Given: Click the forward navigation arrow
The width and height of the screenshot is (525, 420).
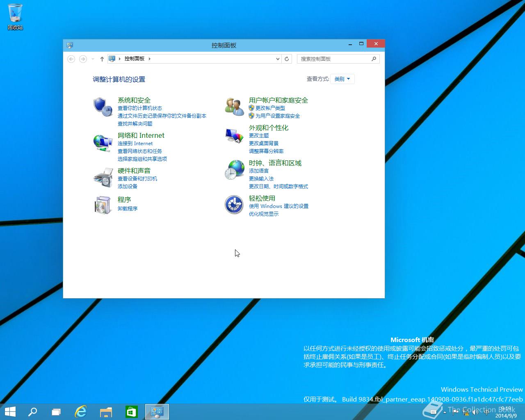Looking at the screenshot, I should tap(83, 59).
